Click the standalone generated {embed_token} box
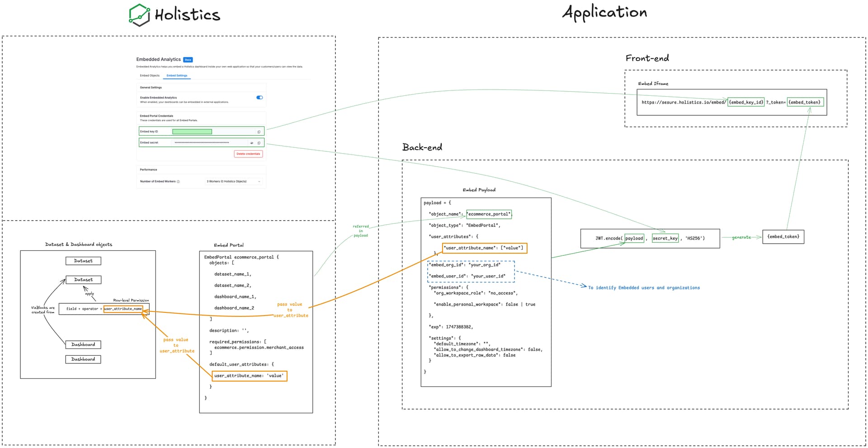The height and width of the screenshot is (448, 868). point(783,236)
